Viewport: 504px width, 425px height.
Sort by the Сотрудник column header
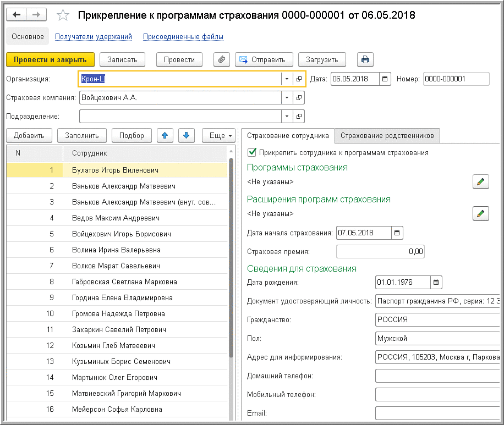pyautogui.click(x=145, y=153)
